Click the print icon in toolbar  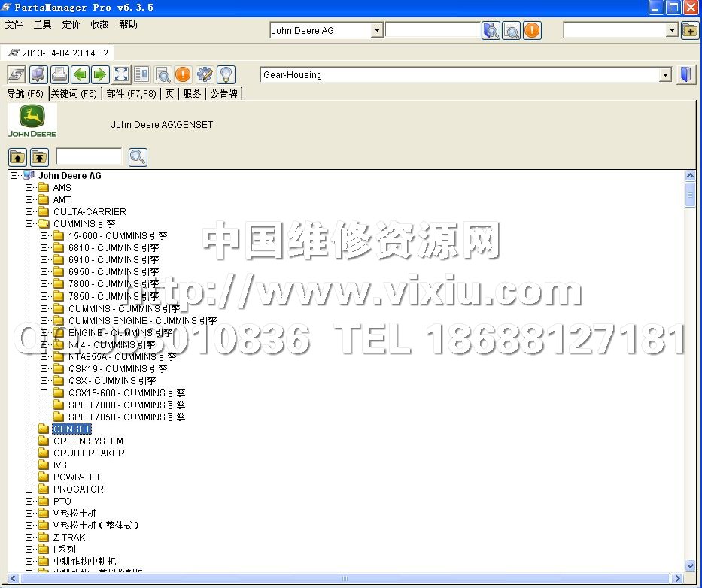click(x=59, y=74)
